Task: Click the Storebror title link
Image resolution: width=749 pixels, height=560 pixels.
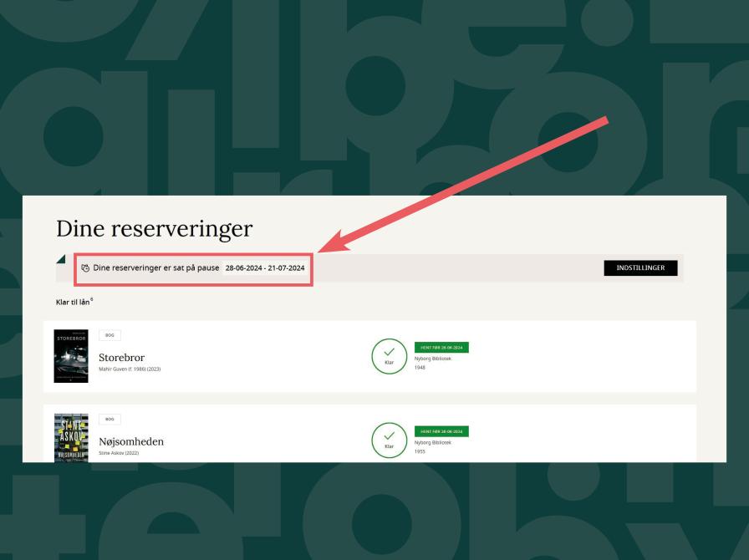Action: click(x=121, y=358)
